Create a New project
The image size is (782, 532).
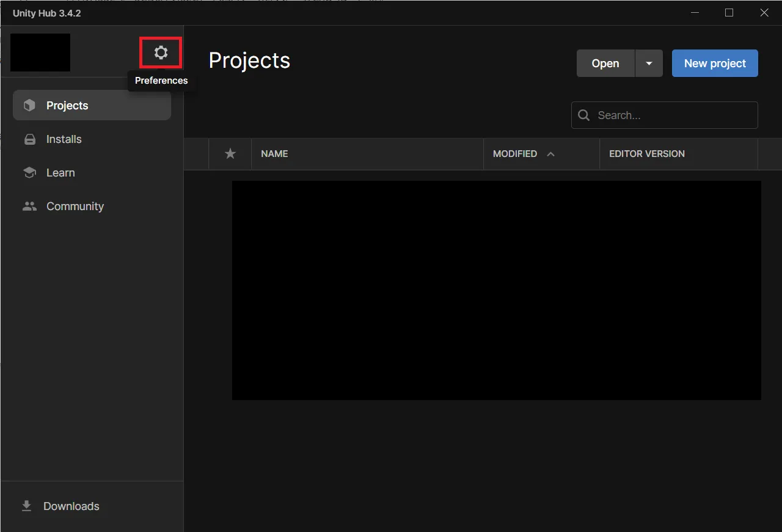click(715, 64)
